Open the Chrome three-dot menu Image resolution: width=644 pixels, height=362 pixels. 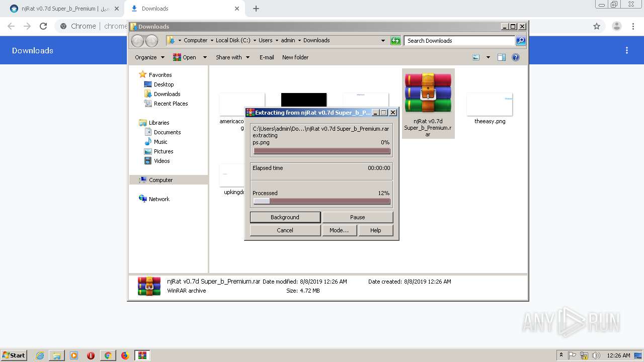(x=633, y=26)
